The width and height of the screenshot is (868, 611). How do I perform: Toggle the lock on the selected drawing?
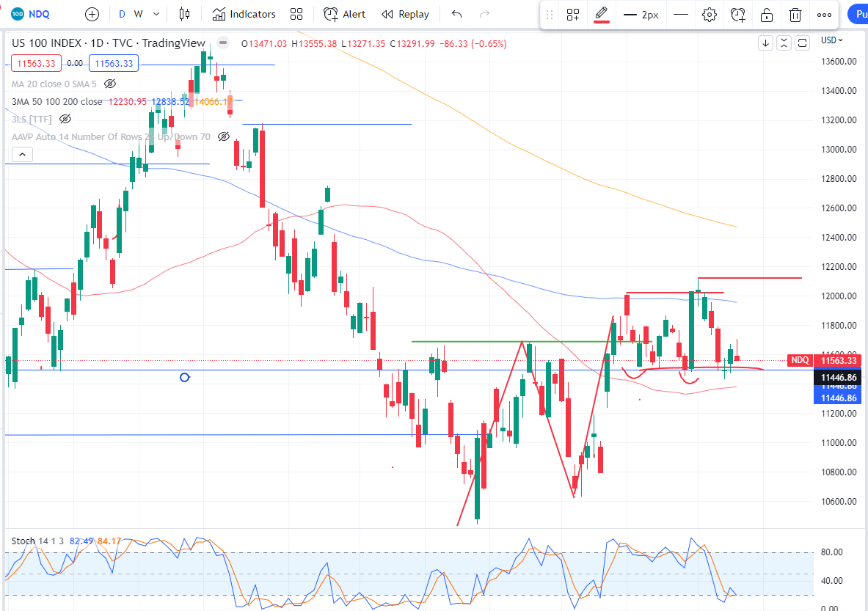pos(767,15)
